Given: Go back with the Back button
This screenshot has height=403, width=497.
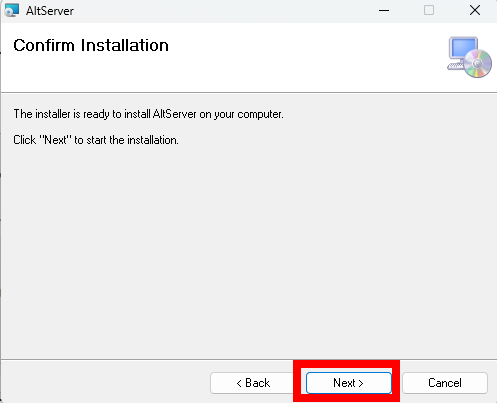Looking at the screenshot, I should [x=253, y=383].
